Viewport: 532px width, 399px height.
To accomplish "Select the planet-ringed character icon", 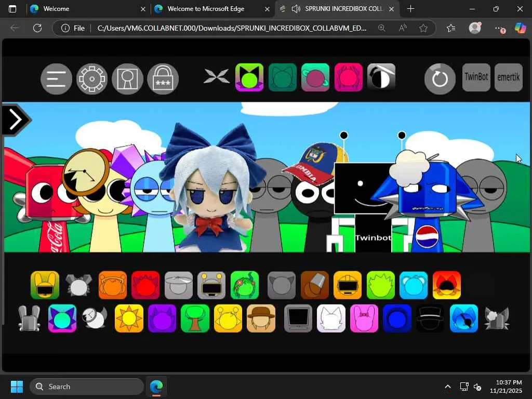I will click(x=315, y=77).
